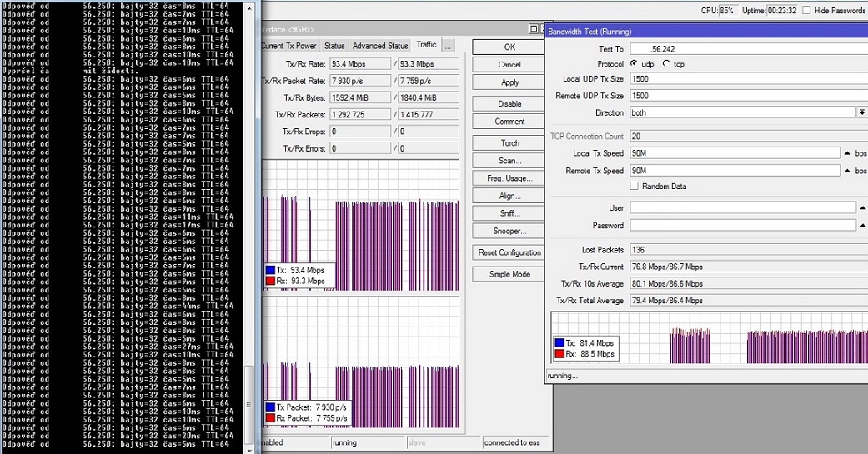Select the tcp protocol radio button
The image size is (868, 454).
pyautogui.click(x=666, y=63)
